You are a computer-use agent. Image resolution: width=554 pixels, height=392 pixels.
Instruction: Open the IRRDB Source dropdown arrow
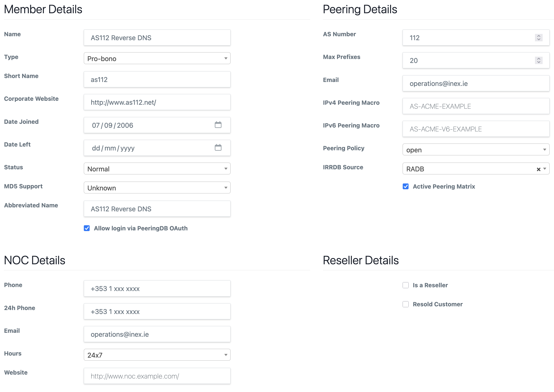click(544, 169)
